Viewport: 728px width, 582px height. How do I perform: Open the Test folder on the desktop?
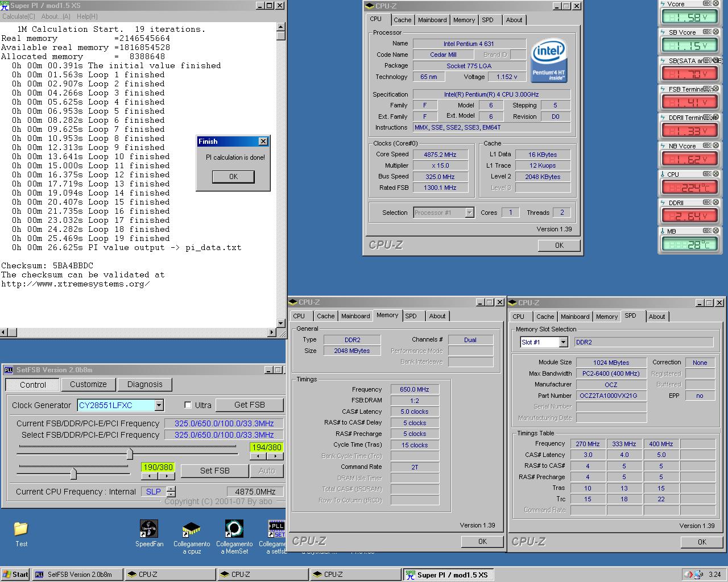tap(21, 533)
